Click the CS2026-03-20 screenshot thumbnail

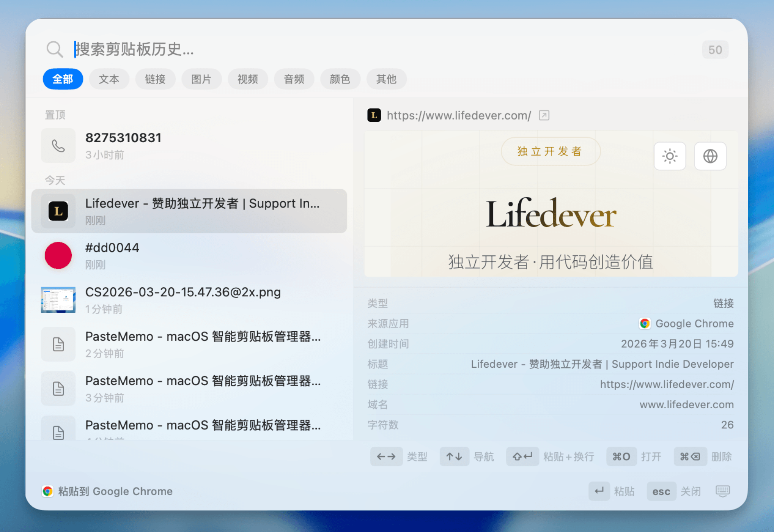tap(58, 300)
